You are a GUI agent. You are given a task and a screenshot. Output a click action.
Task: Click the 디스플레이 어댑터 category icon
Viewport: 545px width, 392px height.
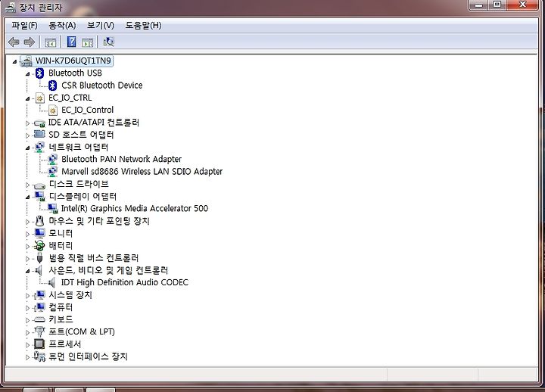(x=40, y=196)
